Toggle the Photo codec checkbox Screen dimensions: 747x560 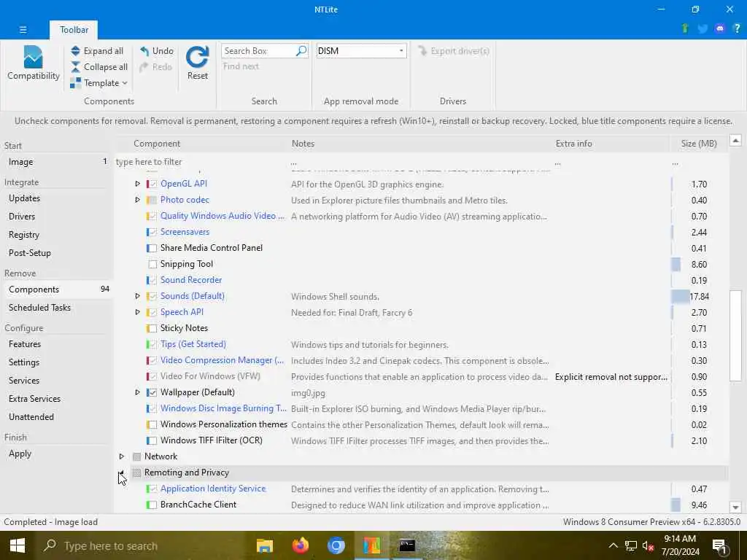click(x=152, y=200)
